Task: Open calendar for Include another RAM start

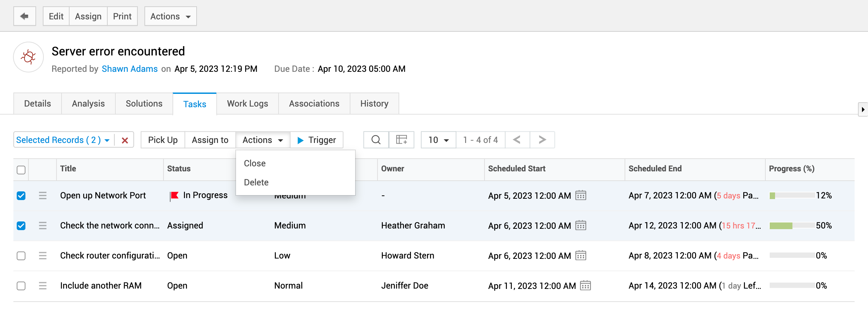Action: tap(585, 286)
